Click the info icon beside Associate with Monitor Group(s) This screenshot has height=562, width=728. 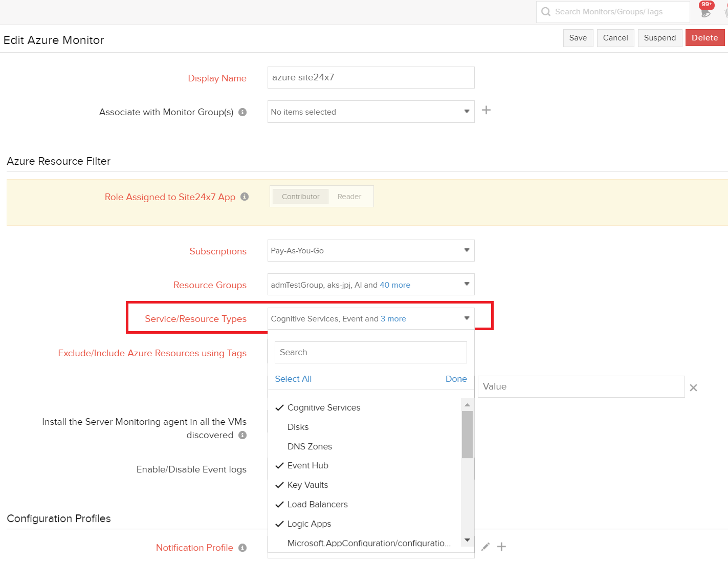pyautogui.click(x=242, y=112)
